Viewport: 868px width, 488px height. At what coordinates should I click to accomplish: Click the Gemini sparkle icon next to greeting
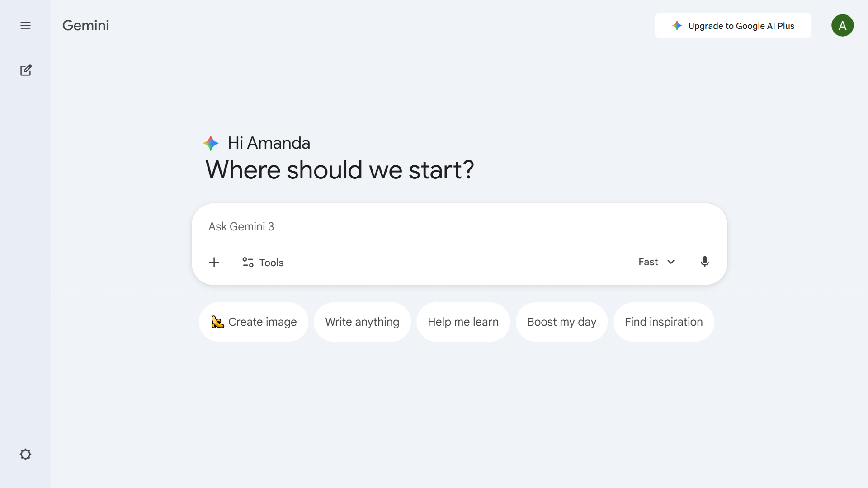[211, 143]
